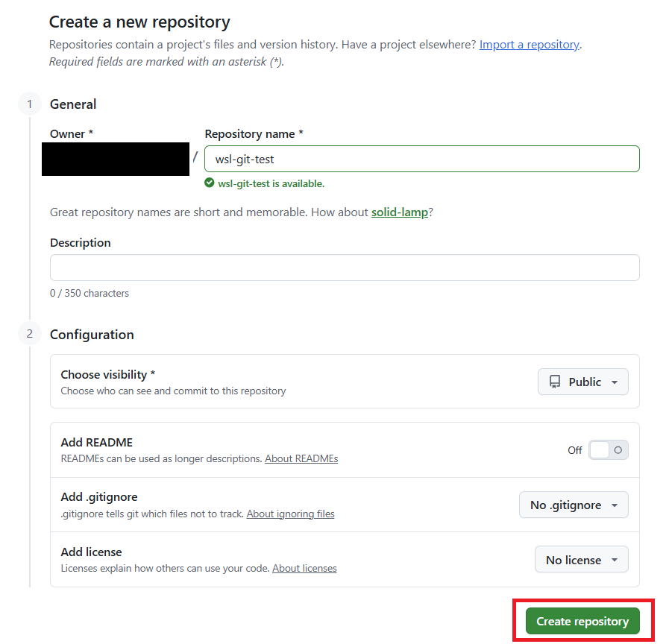Click the Off label beside README toggle
This screenshot has height=644, width=669.
(574, 450)
